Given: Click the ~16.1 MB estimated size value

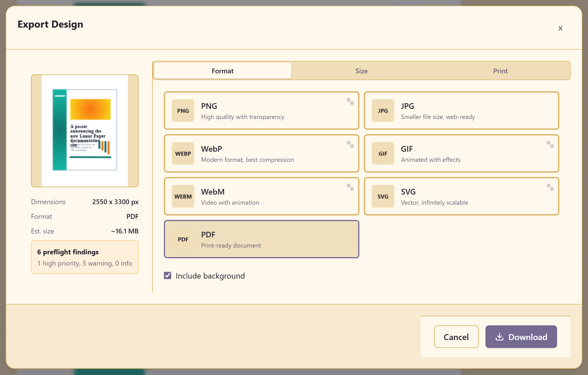Looking at the screenshot, I should [125, 231].
